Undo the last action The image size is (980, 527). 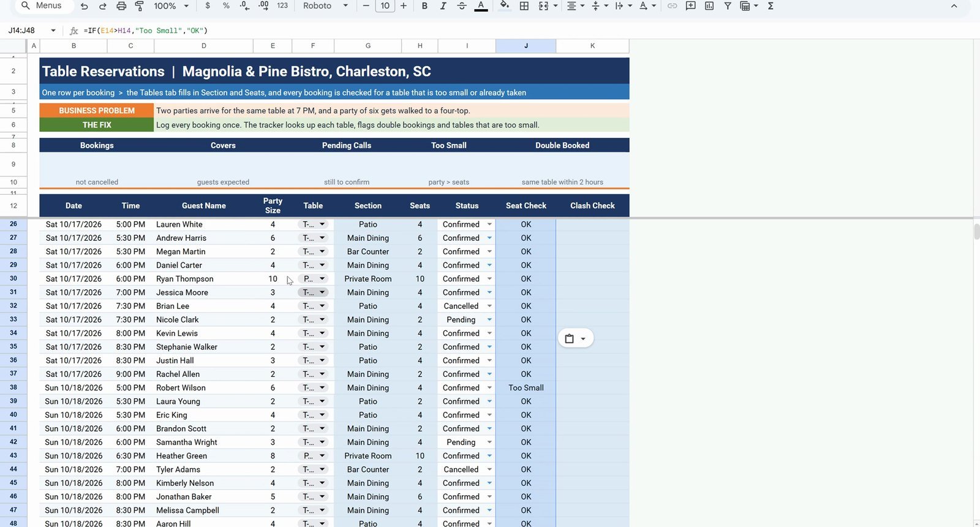(x=84, y=6)
